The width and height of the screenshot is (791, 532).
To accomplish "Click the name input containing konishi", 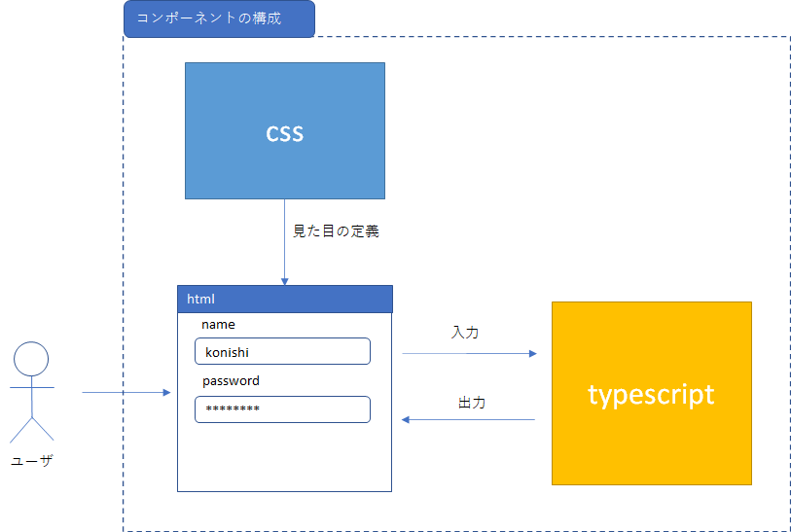I will pyautogui.click(x=282, y=351).
